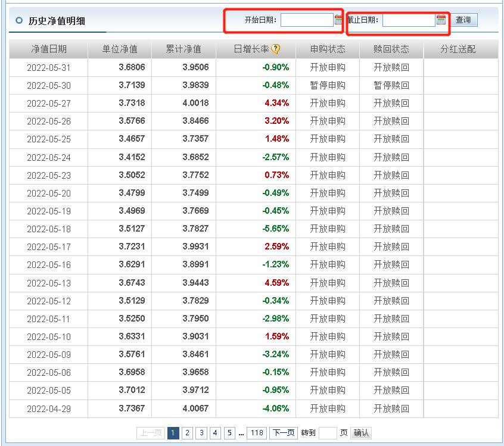Go to page 3 of results

[201, 432]
